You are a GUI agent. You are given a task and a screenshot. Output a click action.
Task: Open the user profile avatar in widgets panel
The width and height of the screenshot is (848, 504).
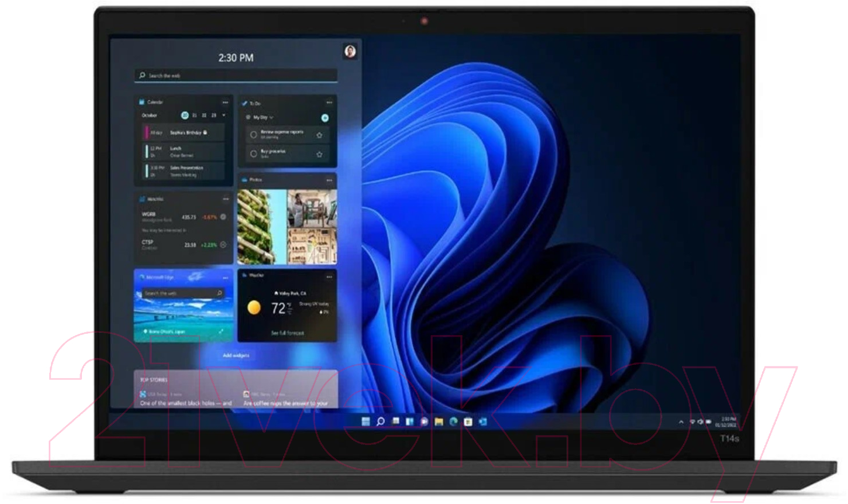[350, 52]
